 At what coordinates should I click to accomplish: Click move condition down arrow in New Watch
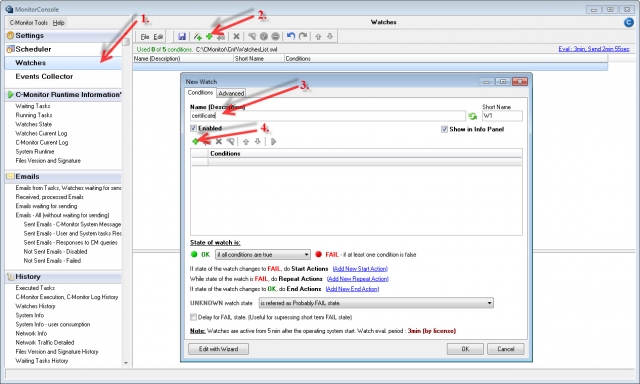tap(258, 141)
